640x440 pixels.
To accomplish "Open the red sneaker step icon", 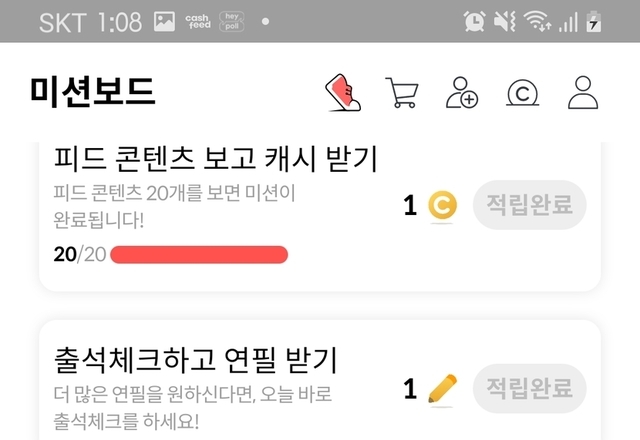I will [x=345, y=93].
